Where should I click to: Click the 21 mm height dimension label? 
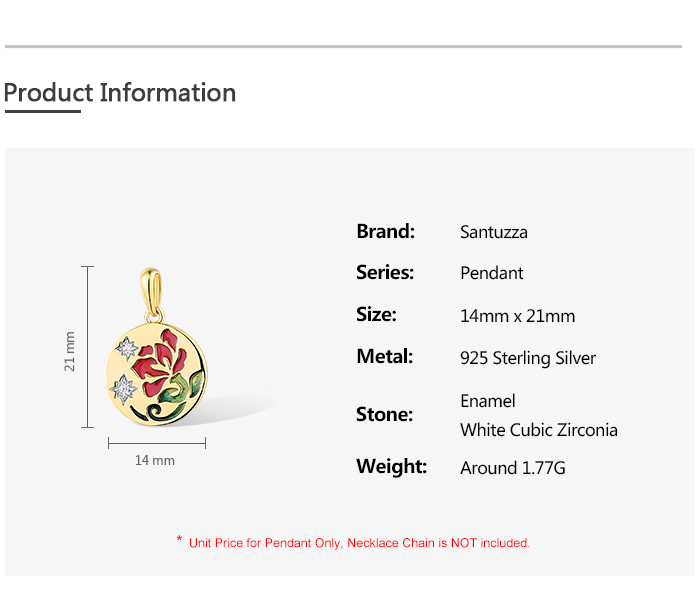coord(70,351)
